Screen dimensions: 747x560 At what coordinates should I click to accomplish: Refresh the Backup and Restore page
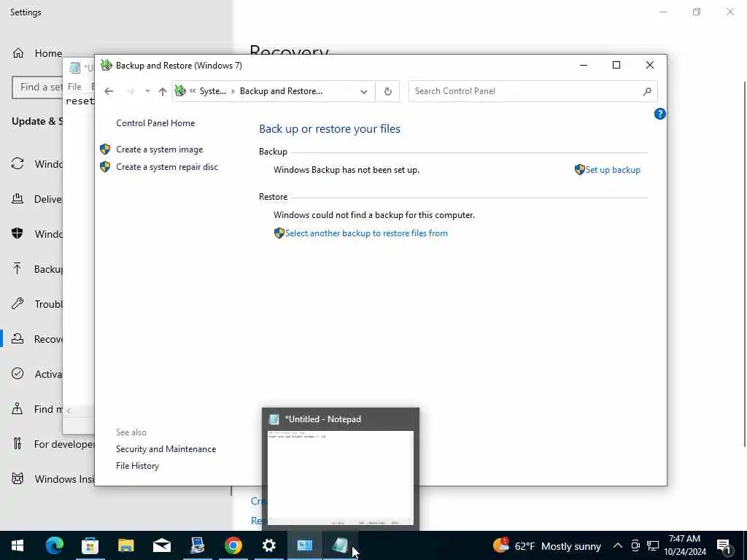(x=388, y=91)
